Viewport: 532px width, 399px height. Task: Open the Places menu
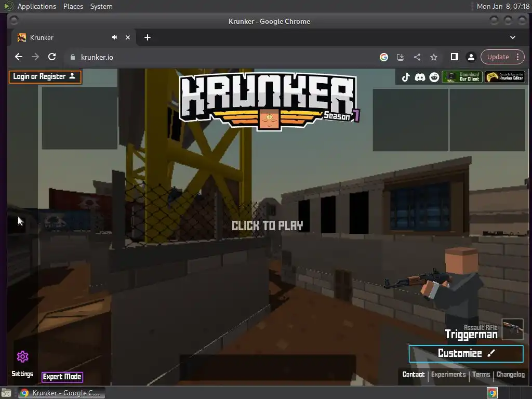click(73, 6)
